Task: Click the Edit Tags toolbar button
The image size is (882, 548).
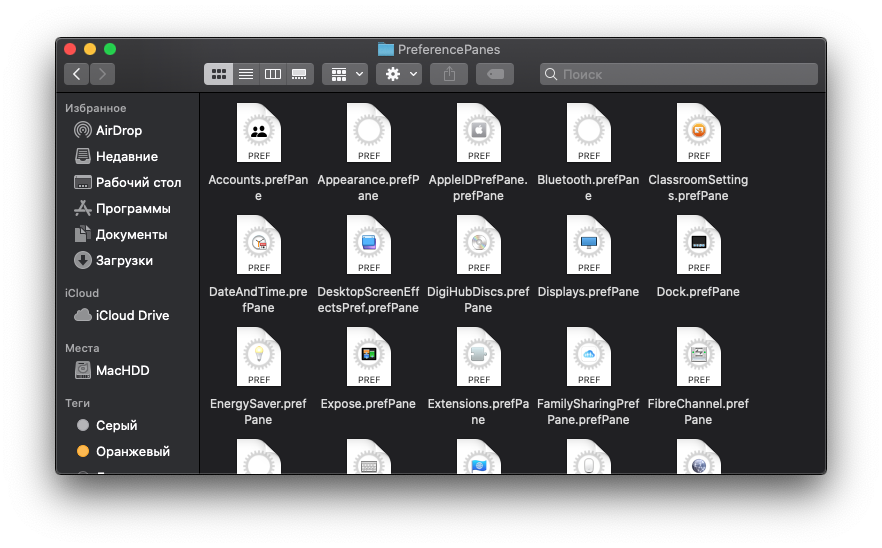Action: tap(495, 74)
